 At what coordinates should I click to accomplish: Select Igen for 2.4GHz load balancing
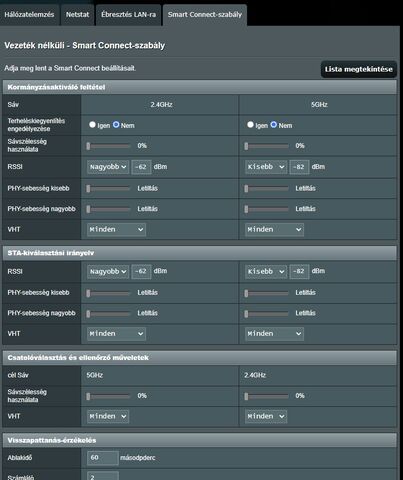pos(92,125)
